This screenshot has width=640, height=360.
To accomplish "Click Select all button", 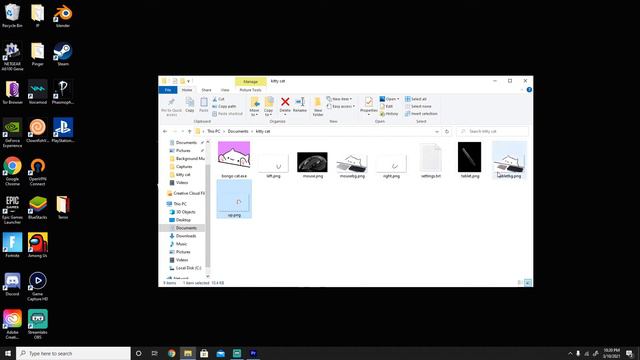I will pos(416,99).
